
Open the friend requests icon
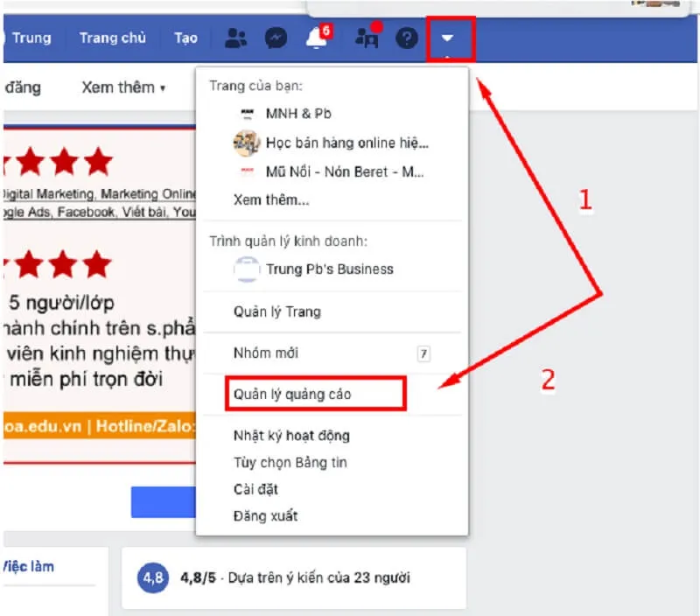pos(365,38)
